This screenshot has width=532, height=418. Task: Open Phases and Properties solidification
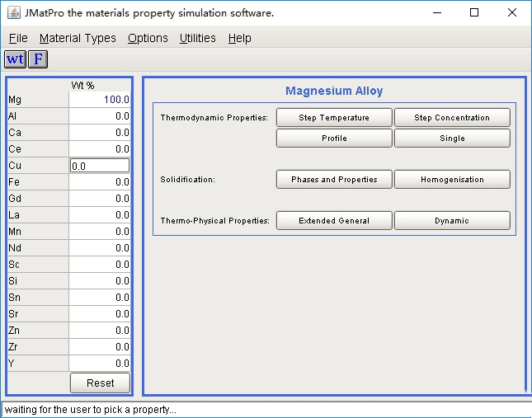334,180
